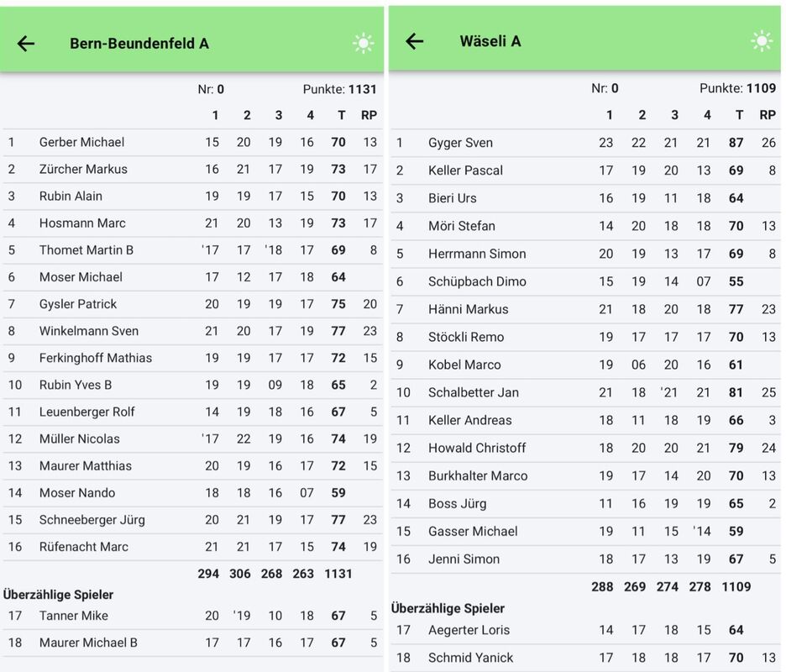Image resolution: width=786 pixels, height=672 pixels.
Task: Select Ferkinghoff Mathias player name
Action: [96, 358]
